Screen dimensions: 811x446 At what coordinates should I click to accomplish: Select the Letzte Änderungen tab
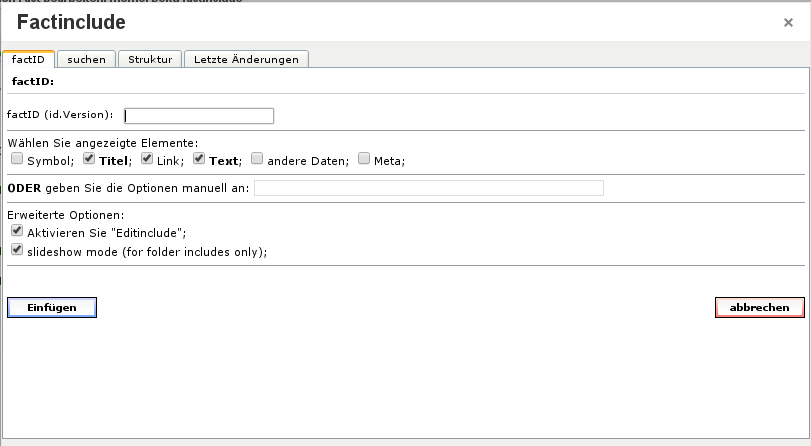pyautogui.click(x=246, y=59)
